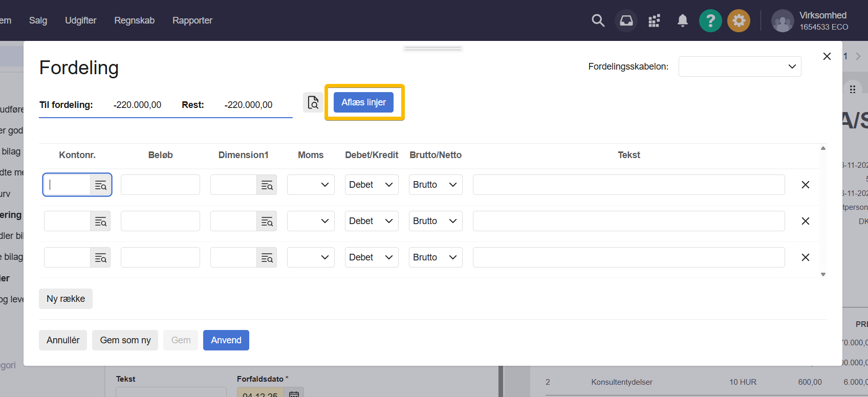This screenshot has width=868, height=397.
Task: Open the green help question mark
Action: (x=710, y=21)
